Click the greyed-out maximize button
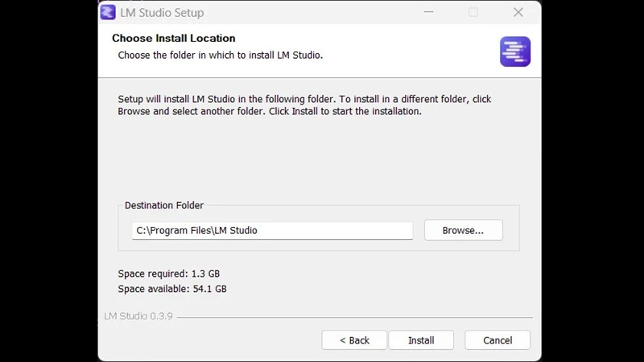The width and height of the screenshot is (644, 362). pos(473,12)
